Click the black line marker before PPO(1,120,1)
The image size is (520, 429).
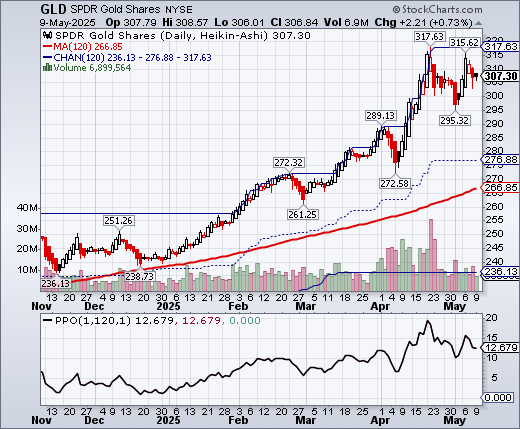[48, 320]
